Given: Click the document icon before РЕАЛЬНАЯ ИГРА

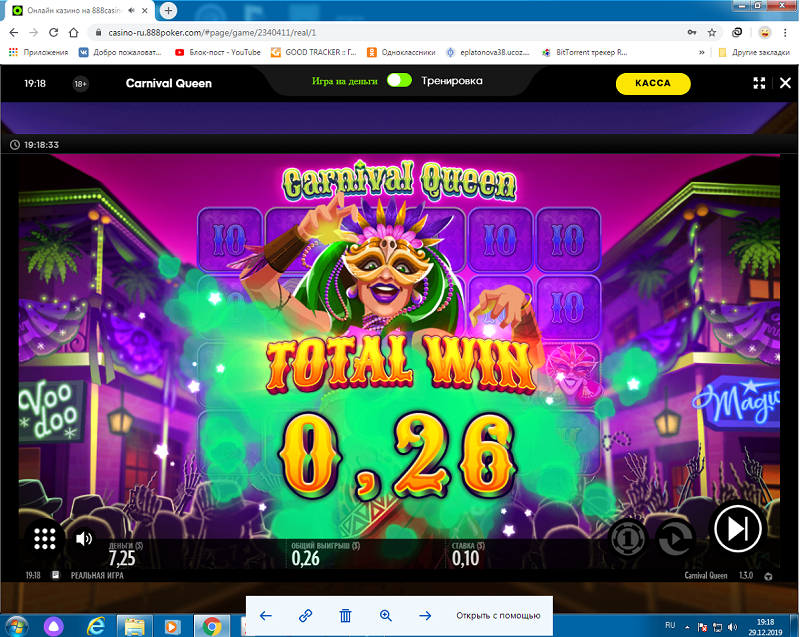Looking at the screenshot, I should coord(55,575).
